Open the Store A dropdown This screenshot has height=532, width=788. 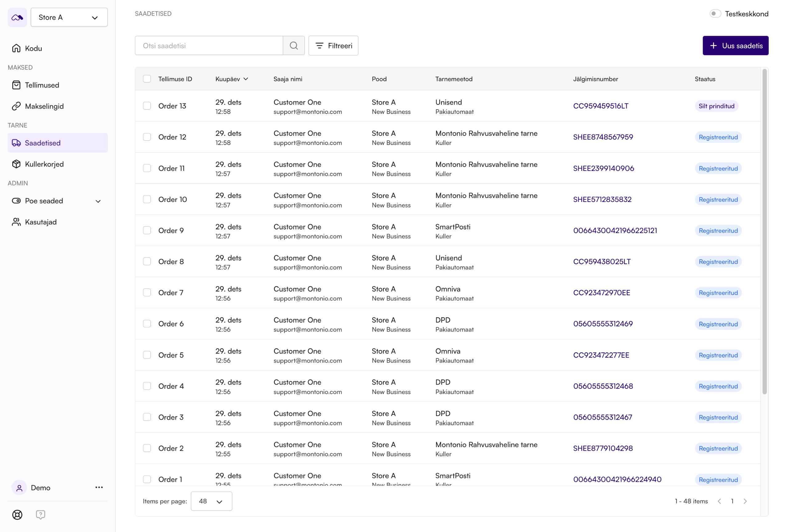click(x=69, y=17)
